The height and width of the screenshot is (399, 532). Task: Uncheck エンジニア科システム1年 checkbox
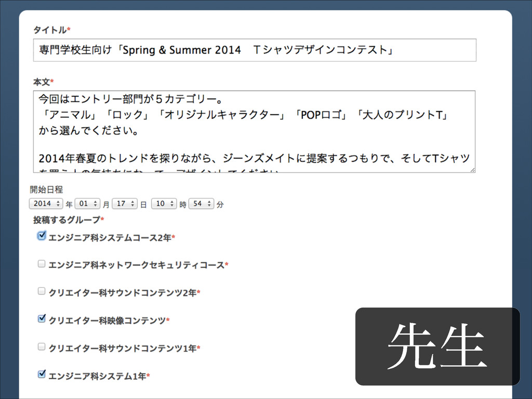pyautogui.click(x=42, y=374)
